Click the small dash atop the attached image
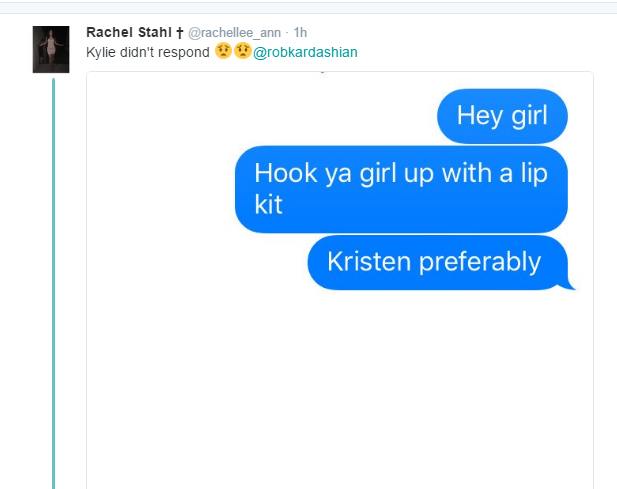 [323, 72]
